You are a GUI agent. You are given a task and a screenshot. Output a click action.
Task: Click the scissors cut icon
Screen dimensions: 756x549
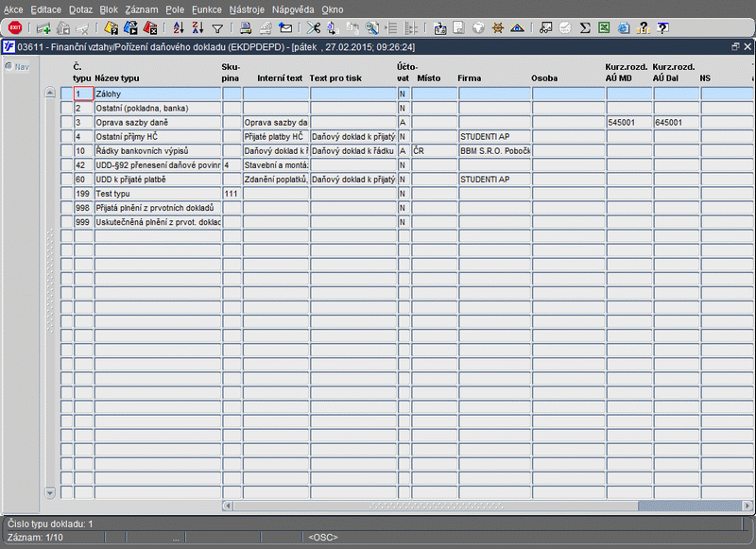point(314,28)
